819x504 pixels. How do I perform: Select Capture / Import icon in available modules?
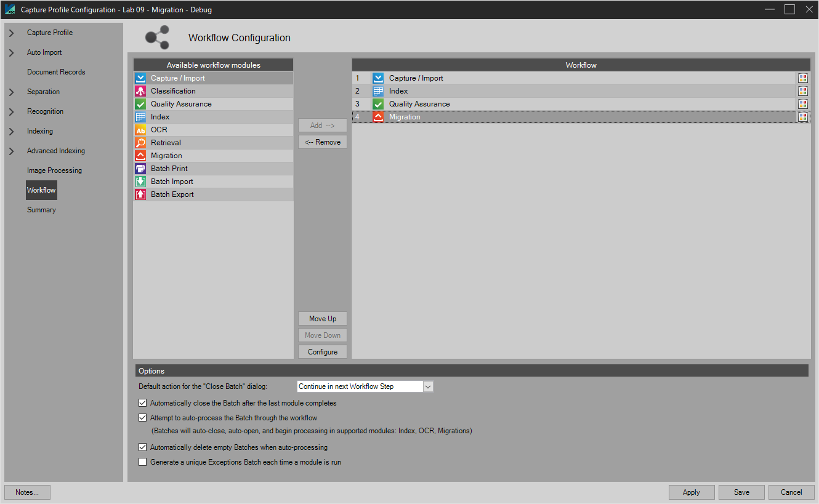[x=140, y=78]
